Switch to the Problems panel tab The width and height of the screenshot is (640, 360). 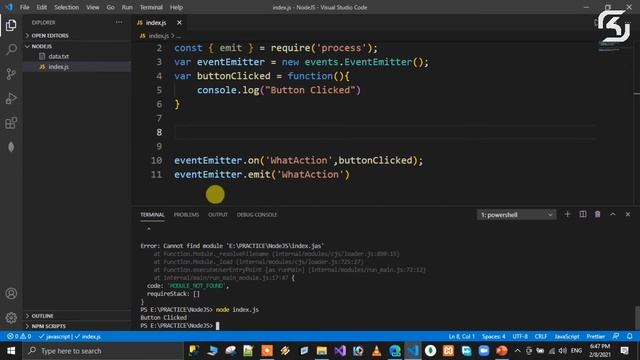(x=187, y=215)
